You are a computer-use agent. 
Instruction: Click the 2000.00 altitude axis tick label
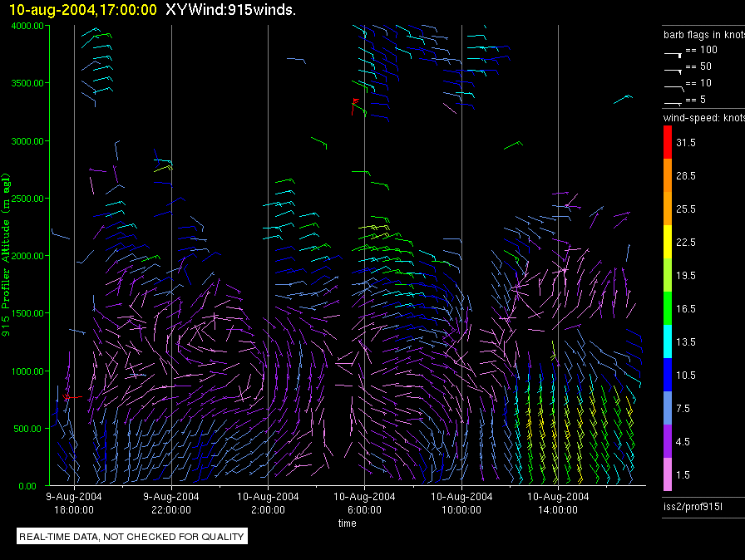point(27,256)
